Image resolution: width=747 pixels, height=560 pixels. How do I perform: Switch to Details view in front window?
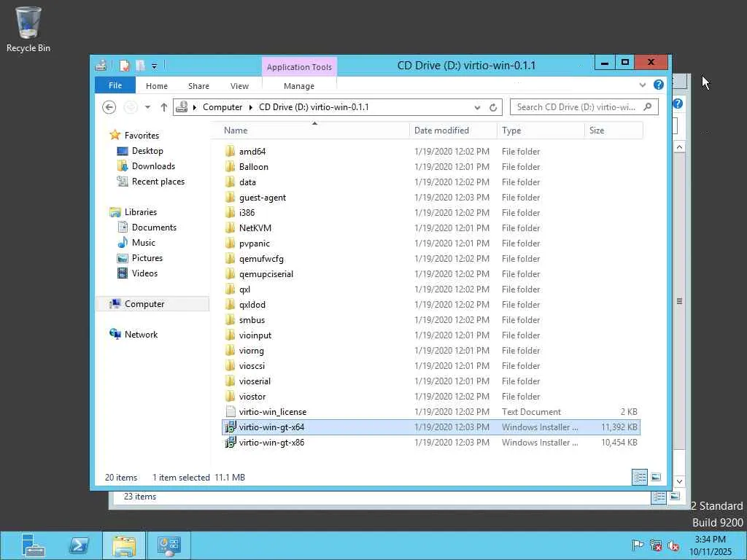[640, 477]
